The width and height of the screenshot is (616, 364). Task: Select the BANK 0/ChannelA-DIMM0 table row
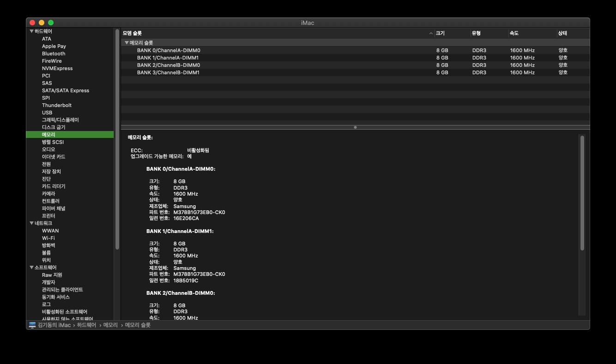click(355, 50)
